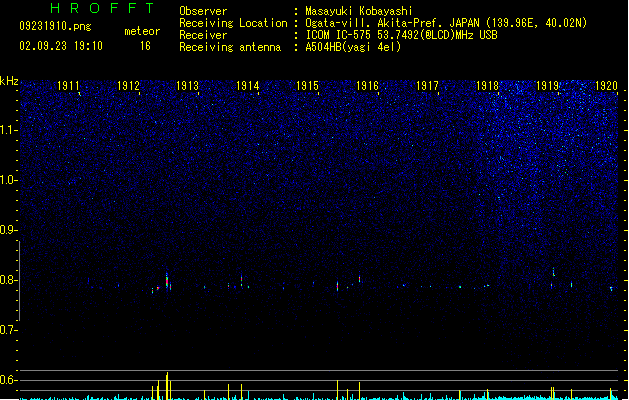Screen dimensions: 629x400
Task: Click observer name Masayuki Kobayashi
Action: point(359,11)
